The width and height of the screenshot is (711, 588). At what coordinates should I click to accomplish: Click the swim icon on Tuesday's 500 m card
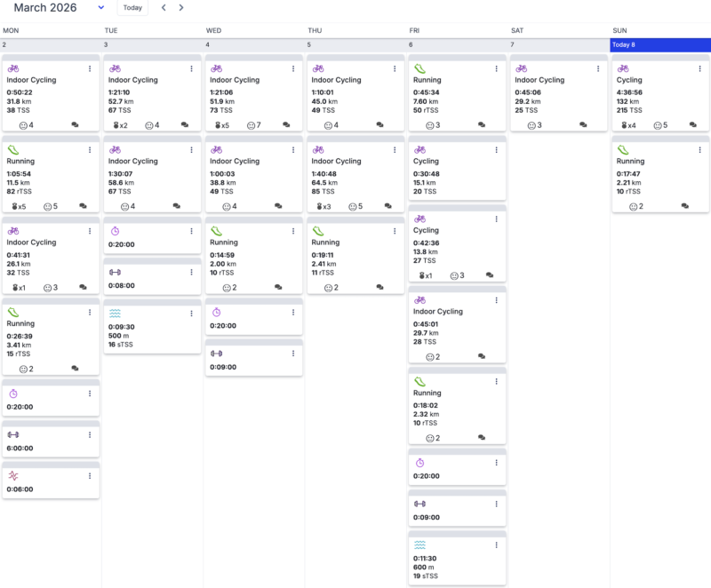pyautogui.click(x=115, y=314)
